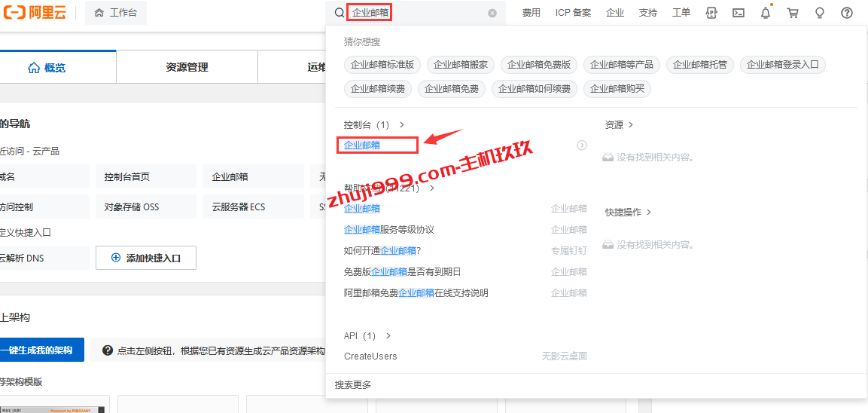Expand the API (1) section
Viewport: 868px width, 413px height.
(x=367, y=336)
